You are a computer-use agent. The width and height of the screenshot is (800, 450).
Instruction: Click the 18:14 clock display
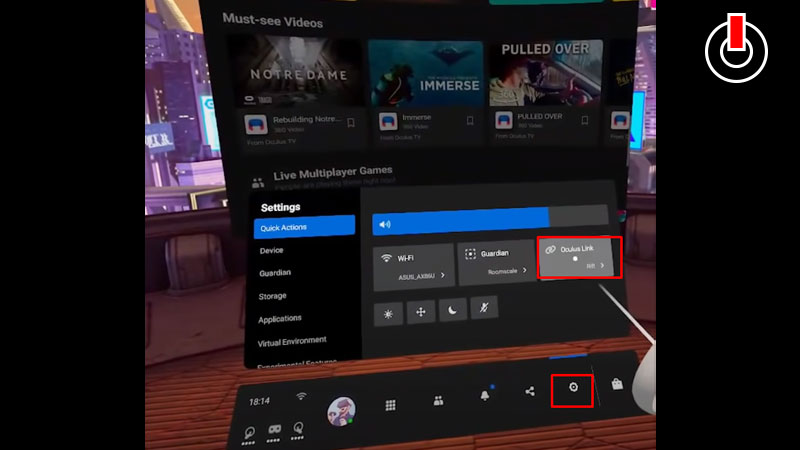tap(259, 402)
